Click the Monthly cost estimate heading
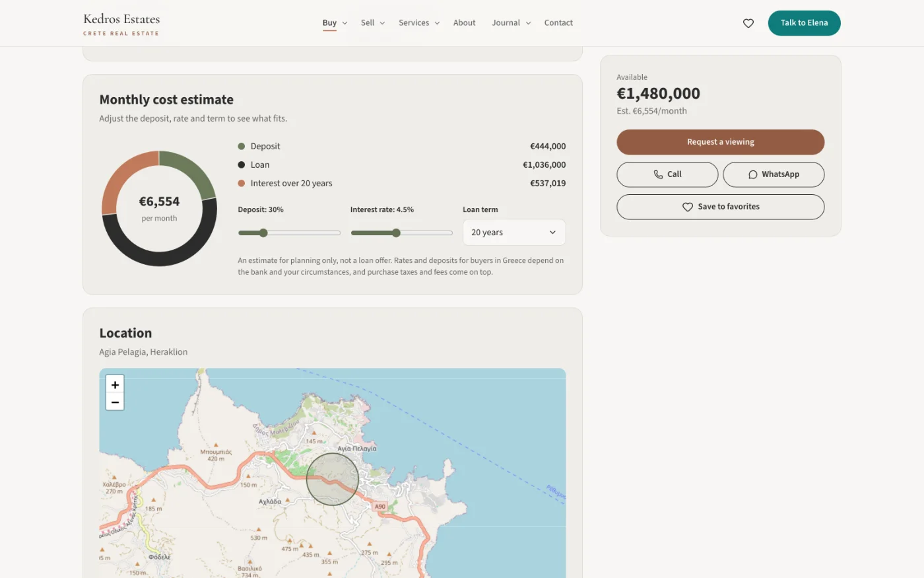 [166, 100]
